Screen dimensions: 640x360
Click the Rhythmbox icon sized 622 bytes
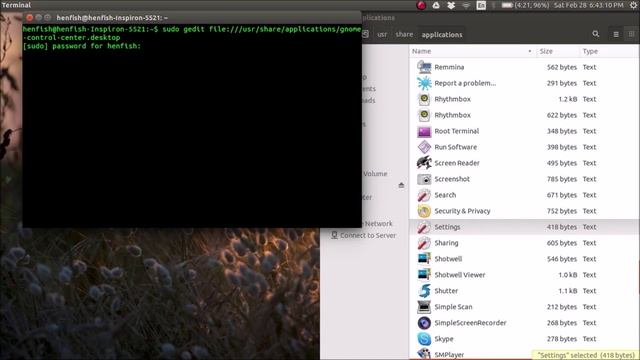coord(424,115)
